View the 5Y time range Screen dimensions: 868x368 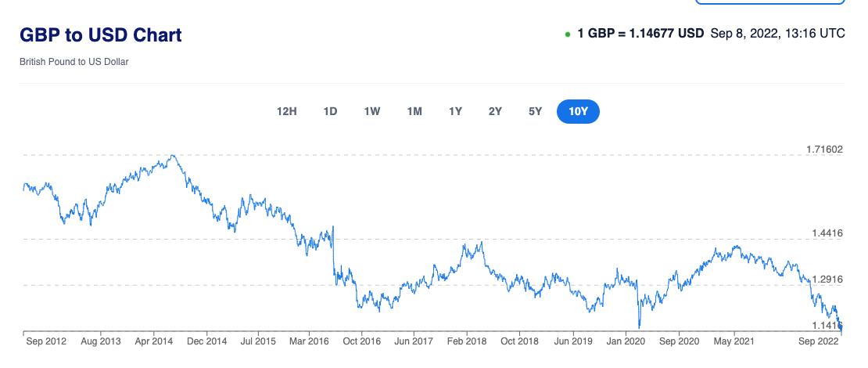pos(535,111)
